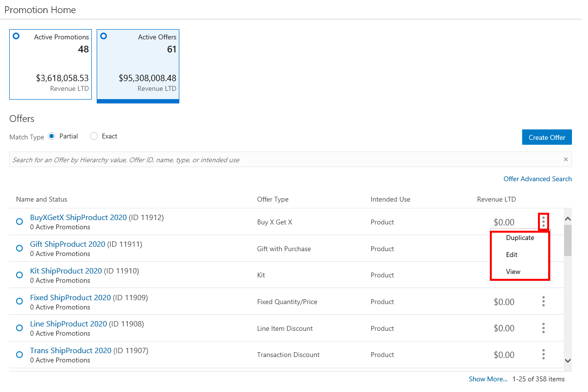Click the Create Offer button
Viewport: 588px width, 392px height.
pos(547,137)
